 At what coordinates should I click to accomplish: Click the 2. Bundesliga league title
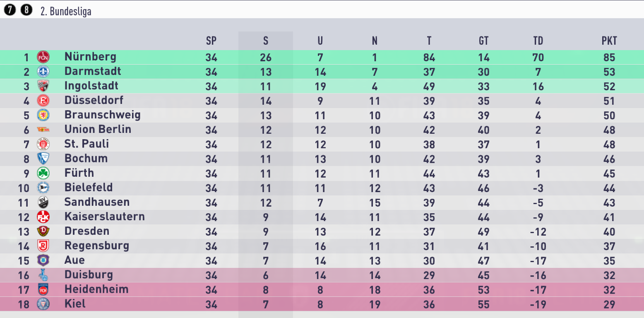click(x=66, y=12)
